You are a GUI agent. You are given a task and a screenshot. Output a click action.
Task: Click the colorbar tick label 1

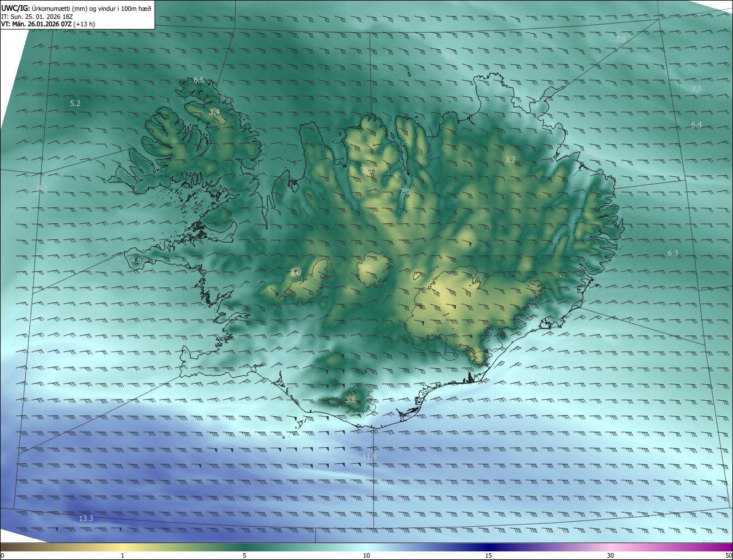coord(123,555)
